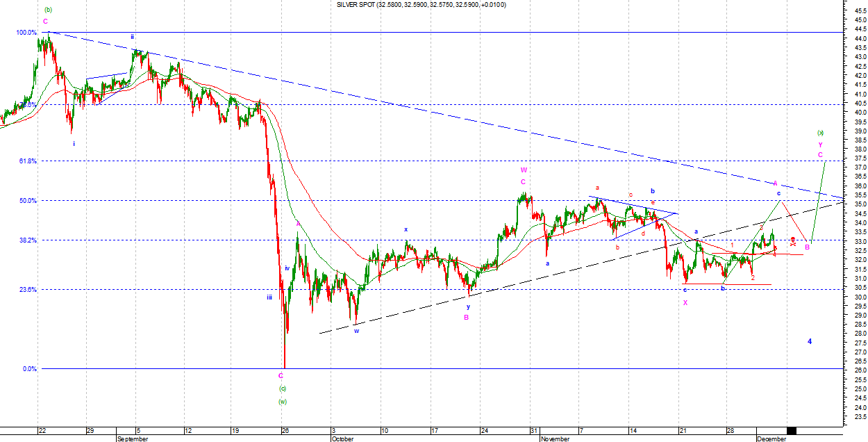This screenshot has width=868, height=442.
Task: Select December on the date axis
Action: pyautogui.click(x=771, y=439)
